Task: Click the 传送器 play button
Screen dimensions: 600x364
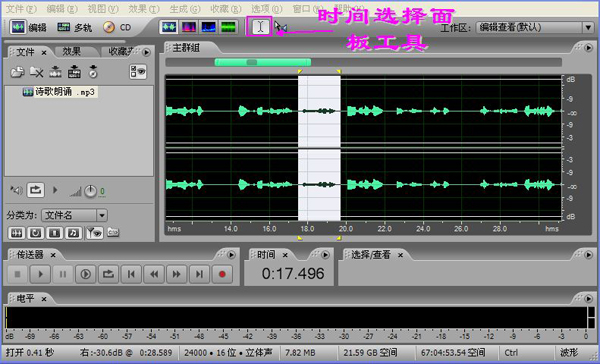Action: (40, 274)
